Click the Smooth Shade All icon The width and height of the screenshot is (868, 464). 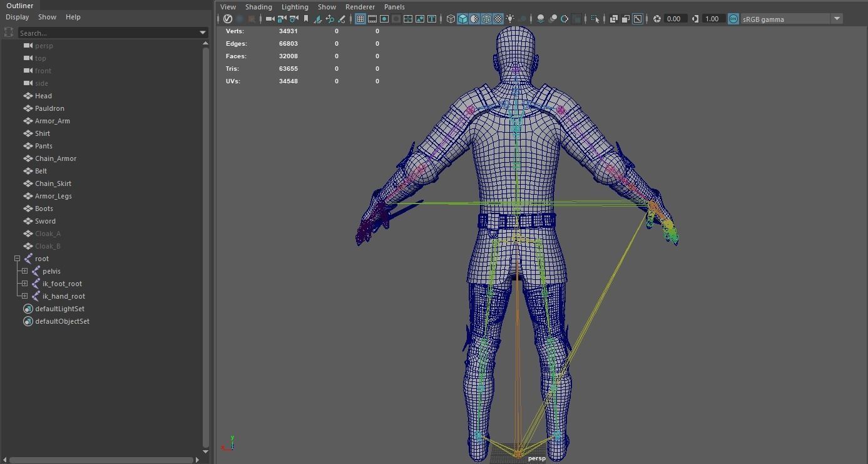tap(462, 19)
